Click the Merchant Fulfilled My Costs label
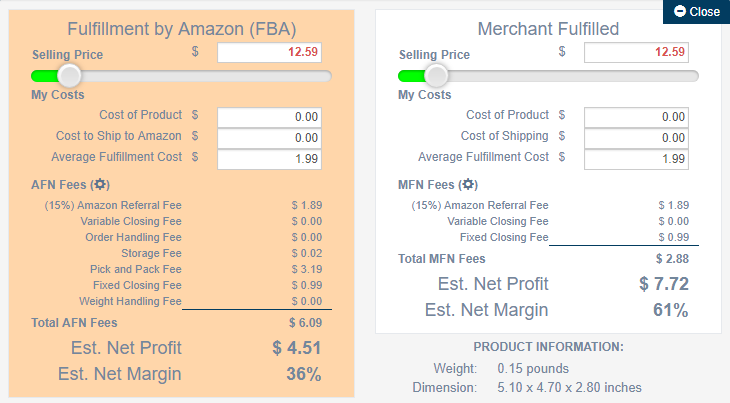Viewport: 730px width, 403px height. pos(425,95)
